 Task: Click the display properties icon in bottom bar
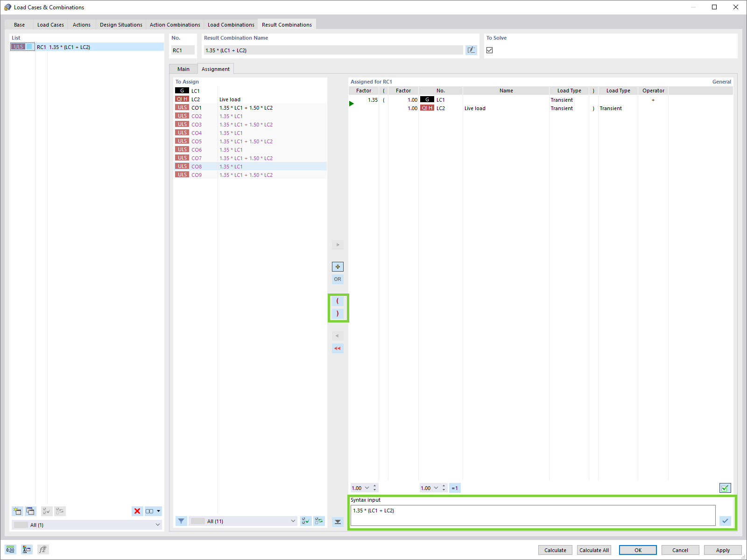[27, 549]
